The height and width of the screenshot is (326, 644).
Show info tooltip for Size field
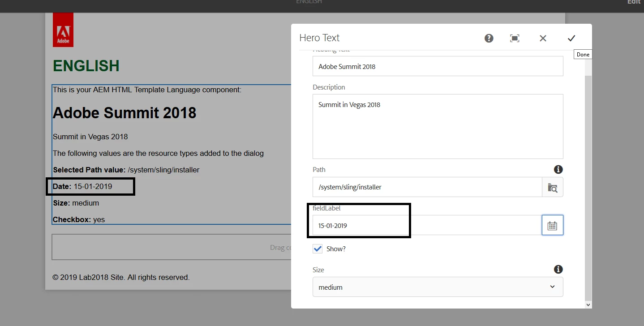click(558, 269)
